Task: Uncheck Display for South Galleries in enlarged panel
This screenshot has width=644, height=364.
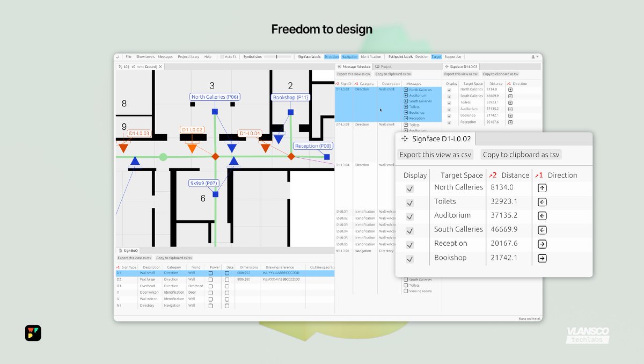Action: [x=410, y=231]
